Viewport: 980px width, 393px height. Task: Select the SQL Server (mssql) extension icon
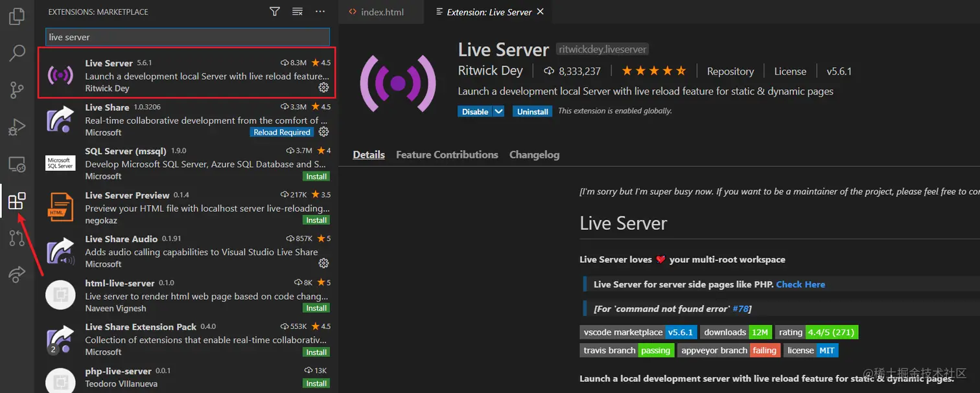click(60, 163)
